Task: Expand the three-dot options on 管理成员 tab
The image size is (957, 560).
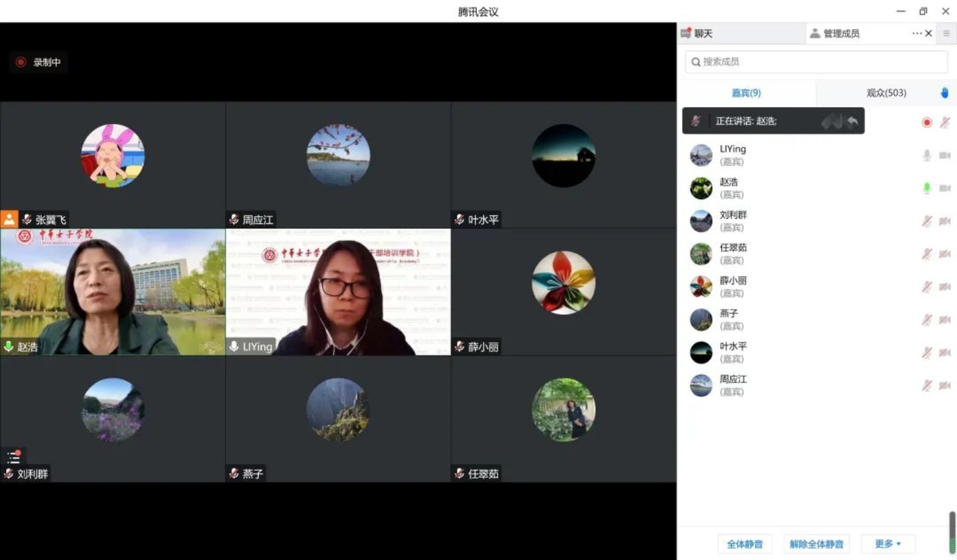Action: click(x=917, y=34)
